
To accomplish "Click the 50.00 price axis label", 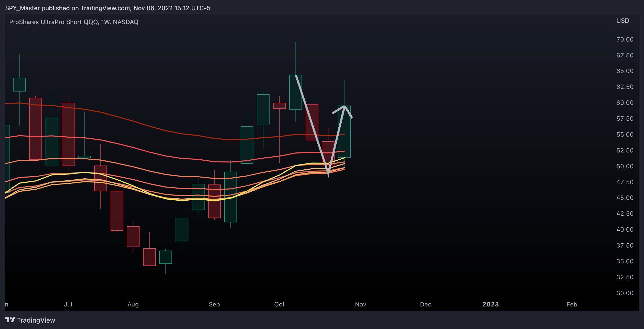I will click(x=625, y=166).
